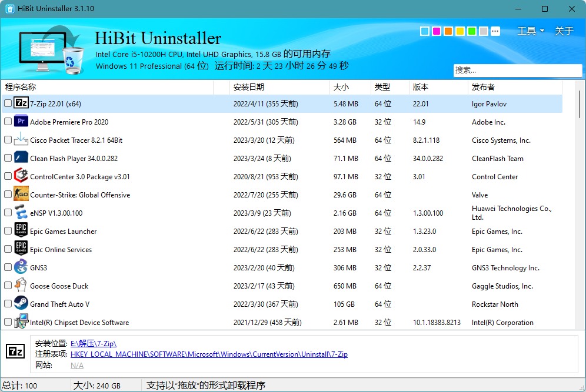Tick the Grand Theft Auto V checkbox
The width and height of the screenshot is (586, 392).
[8, 304]
